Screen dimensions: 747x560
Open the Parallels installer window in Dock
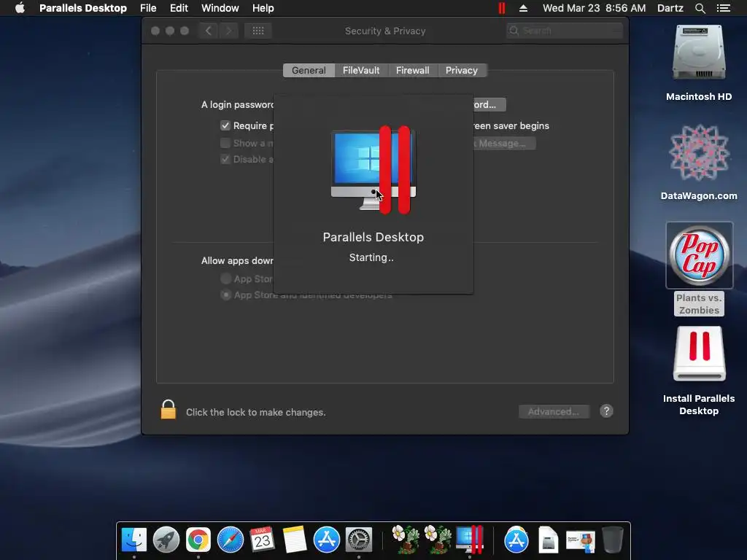580,541
